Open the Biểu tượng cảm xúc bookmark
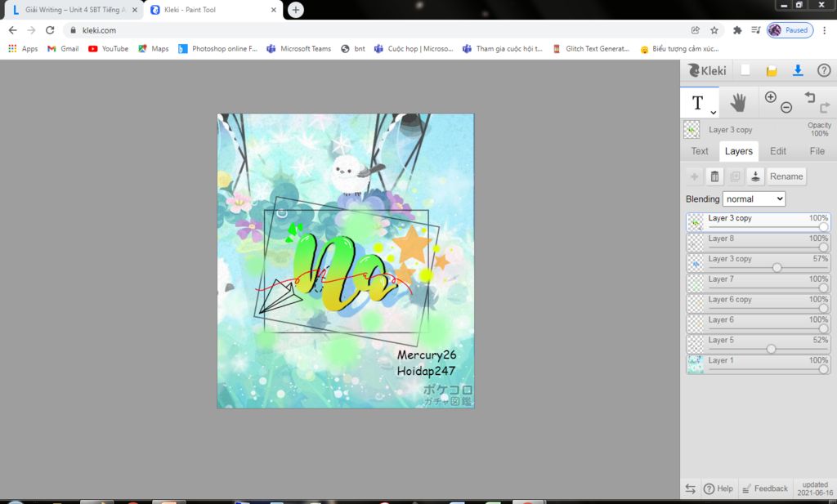Screen dimensions: 837x504 click(x=679, y=48)
